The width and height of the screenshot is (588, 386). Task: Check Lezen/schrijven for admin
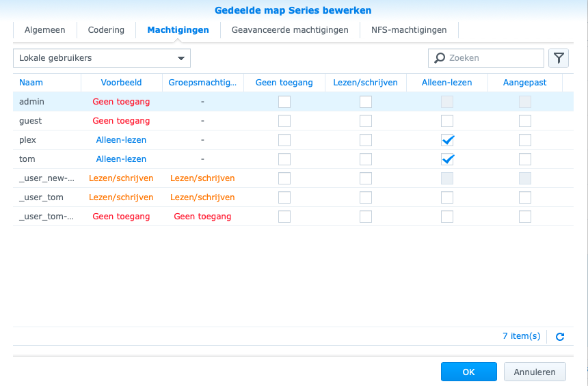click(x=366, y=102)
